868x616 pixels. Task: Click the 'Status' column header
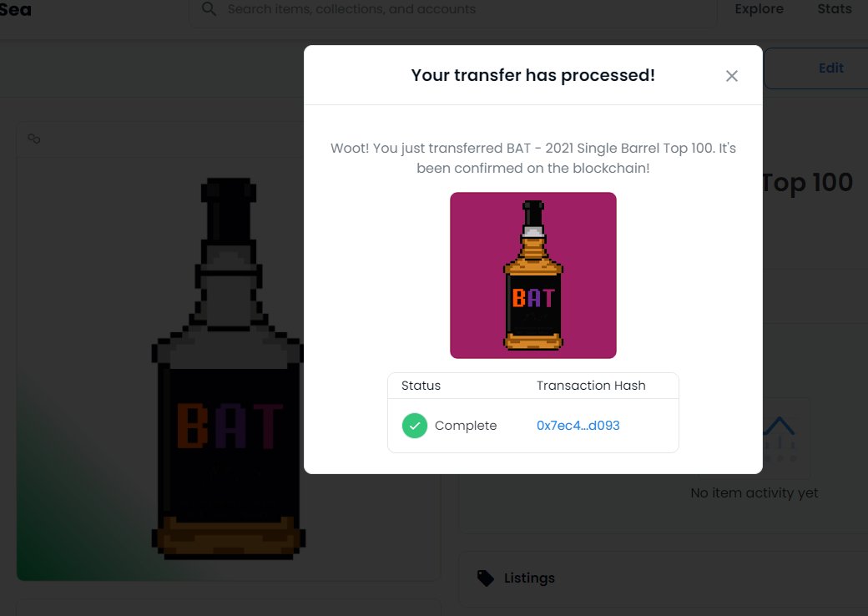421,386
